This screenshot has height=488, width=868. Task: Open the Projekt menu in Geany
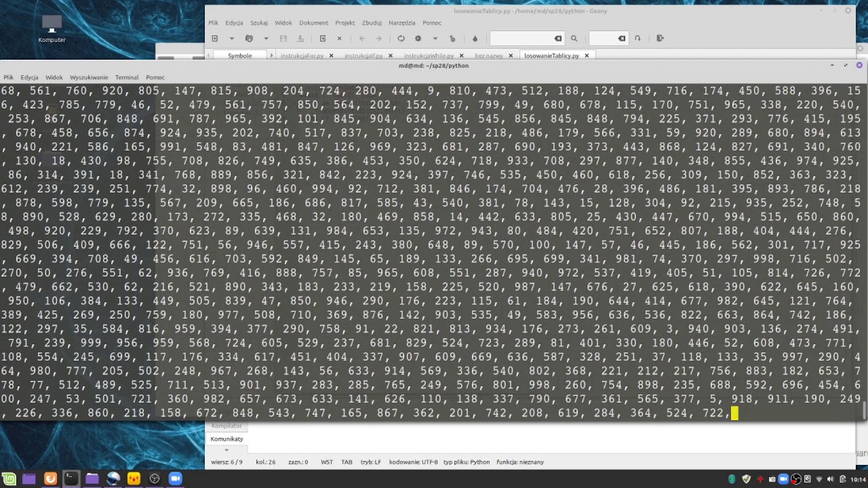[344, 22]
